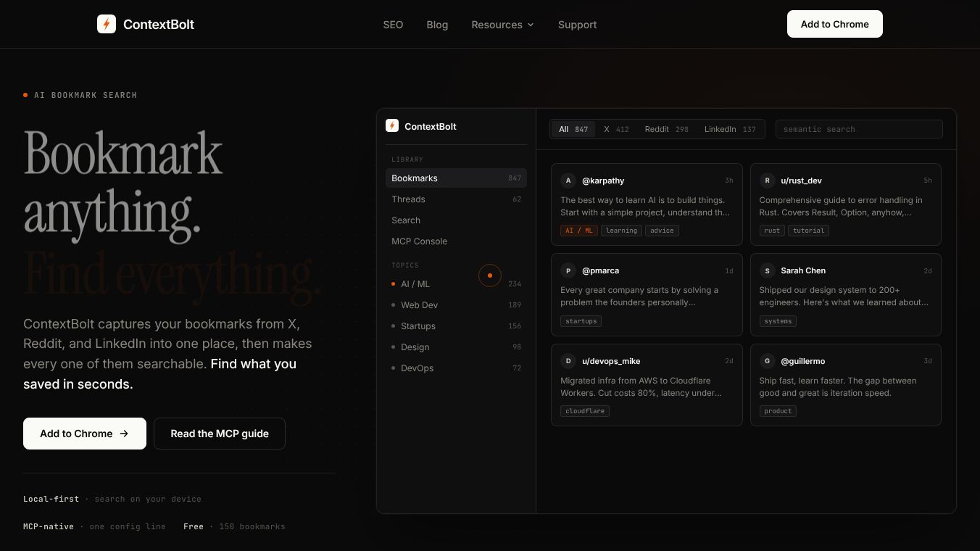Expand the Resources dropdown menu
Viewport: 980px width, 551px height.
[x=502, y=25]
